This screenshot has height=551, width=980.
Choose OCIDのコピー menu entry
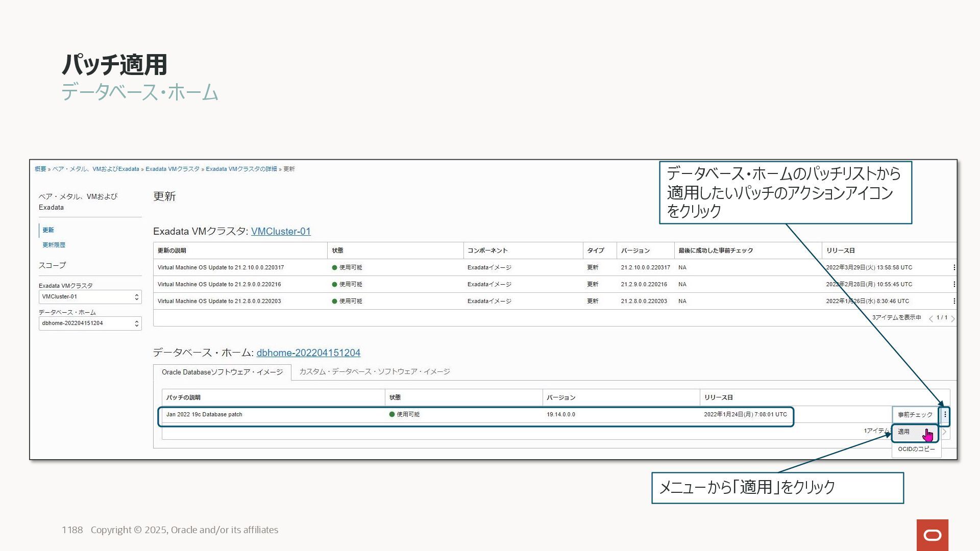pos(916,449)
